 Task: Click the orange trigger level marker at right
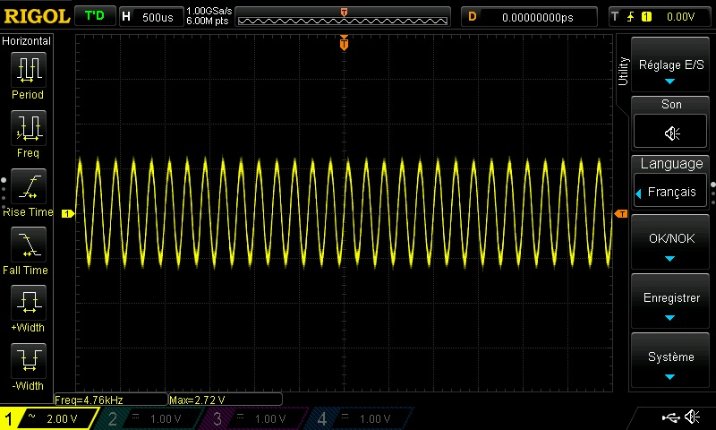[621, 214]
